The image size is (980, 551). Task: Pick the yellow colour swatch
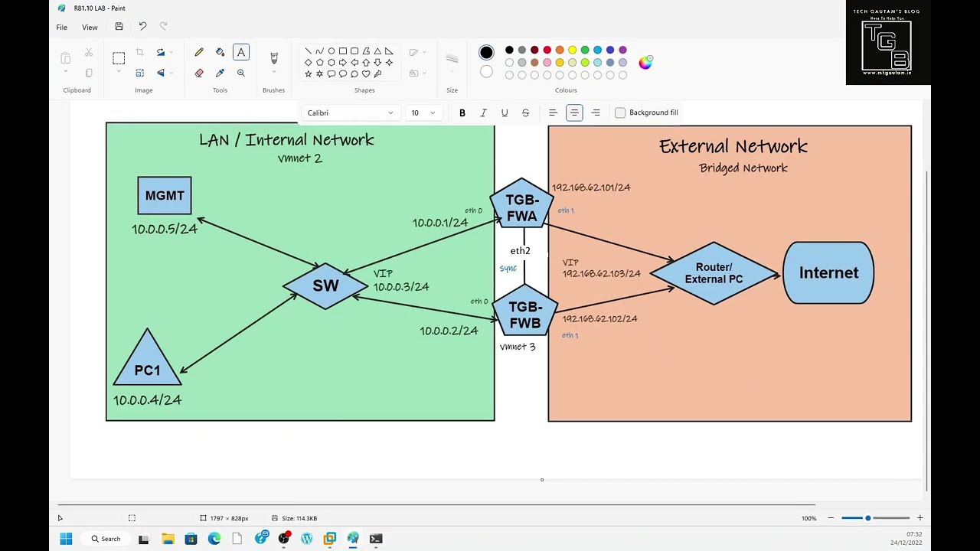572,50
